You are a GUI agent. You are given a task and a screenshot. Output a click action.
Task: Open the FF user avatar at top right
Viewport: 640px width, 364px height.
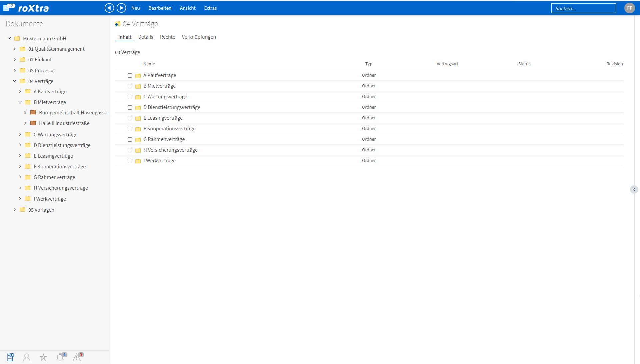tap(629, 8)
